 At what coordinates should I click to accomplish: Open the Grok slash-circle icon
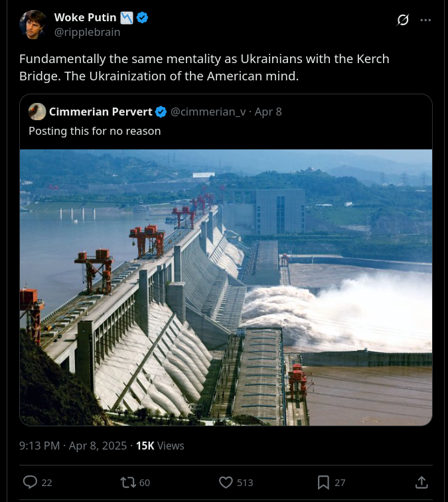[403, 20]
